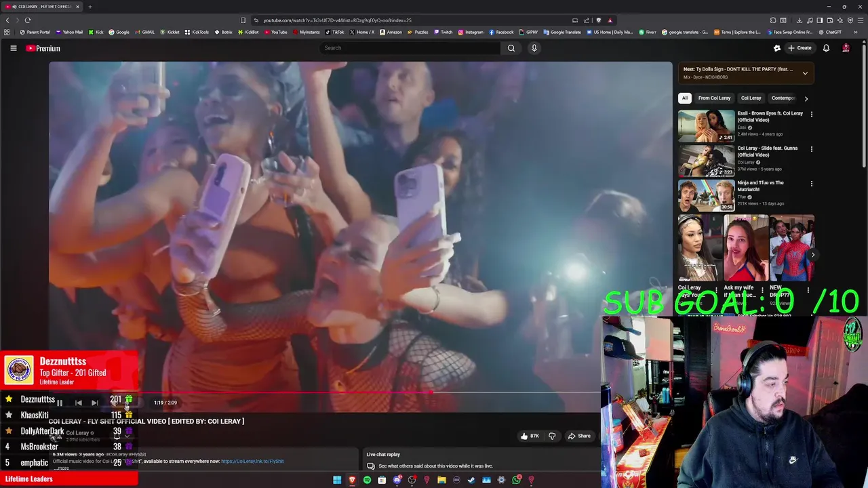This screenshot has height=488, width=868.
Task: Open the Twitch bookmark
Action: [443, 32]
